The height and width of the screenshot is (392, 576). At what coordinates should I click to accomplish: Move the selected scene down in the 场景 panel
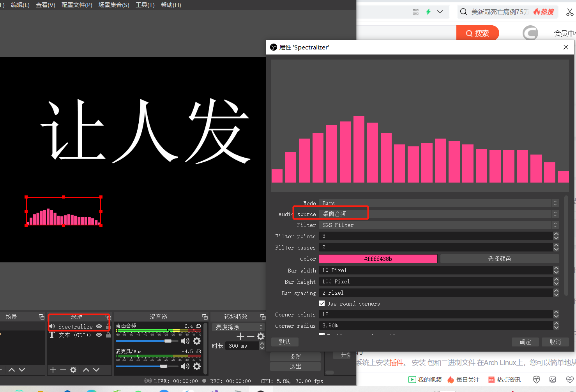[x=22, y=370]
